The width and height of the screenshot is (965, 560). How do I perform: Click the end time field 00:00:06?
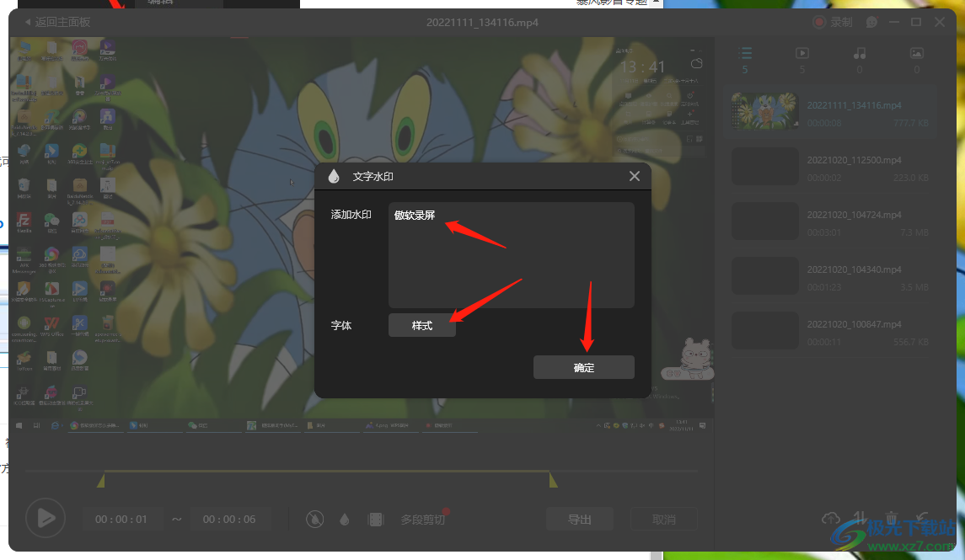click(x=229, y=520)
